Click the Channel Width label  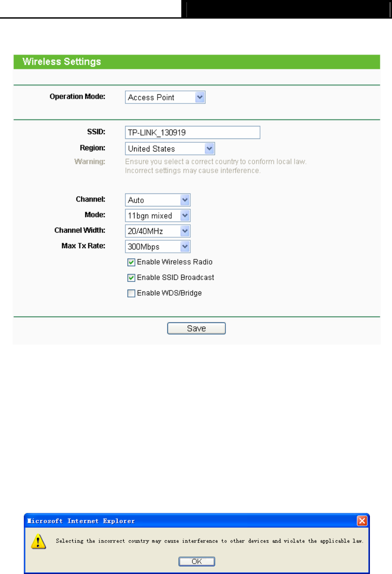pyautogui.click(x=80, y=230)
